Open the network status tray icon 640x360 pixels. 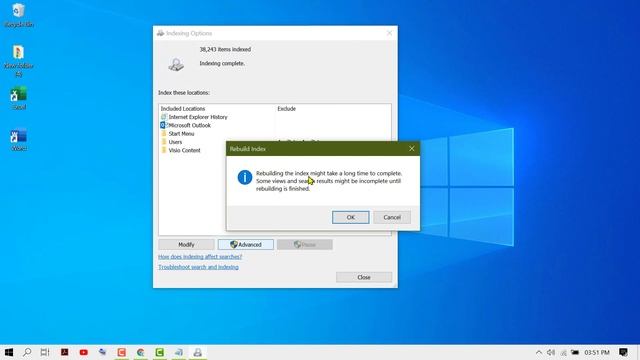pyautogui.click(x=563, y=352)
